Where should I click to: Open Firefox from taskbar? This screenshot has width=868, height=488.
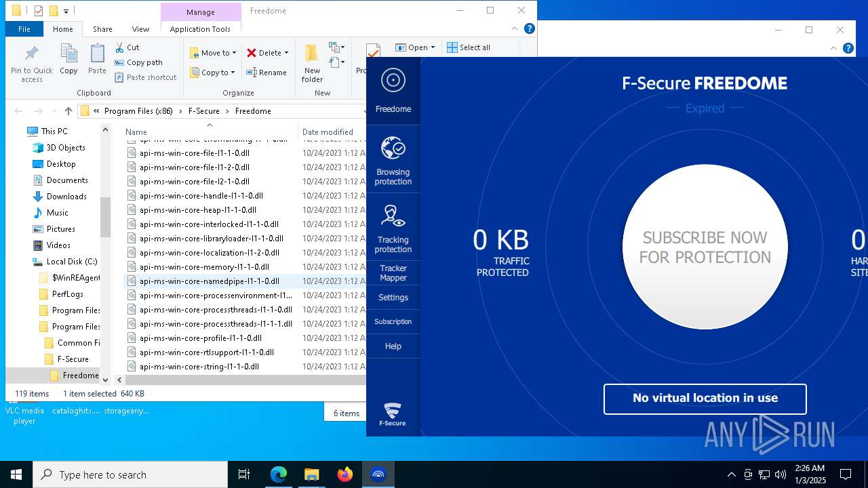[x=345, y=474]
